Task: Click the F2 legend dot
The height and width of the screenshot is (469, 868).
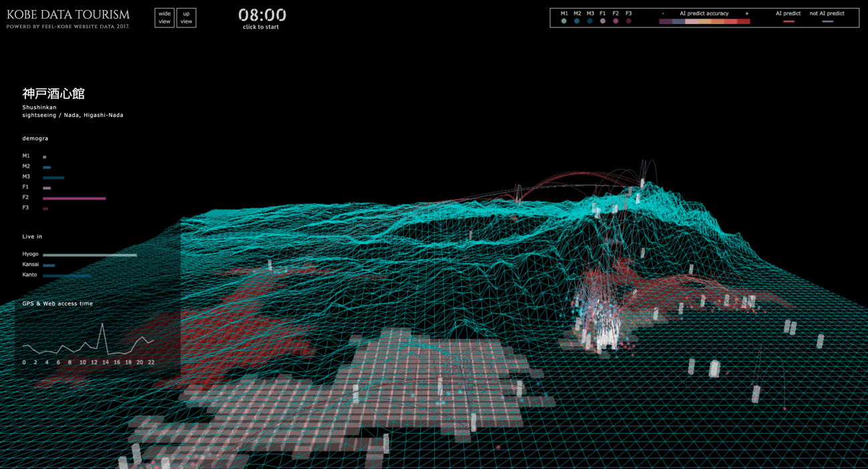Action: [x=616, y=21]
